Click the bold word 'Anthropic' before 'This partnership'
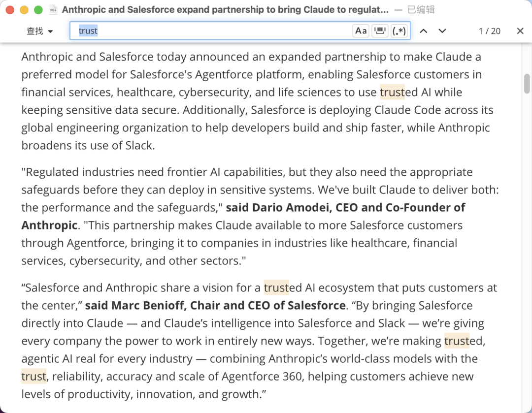The image size is (532, 413). (x=50, y=225)
